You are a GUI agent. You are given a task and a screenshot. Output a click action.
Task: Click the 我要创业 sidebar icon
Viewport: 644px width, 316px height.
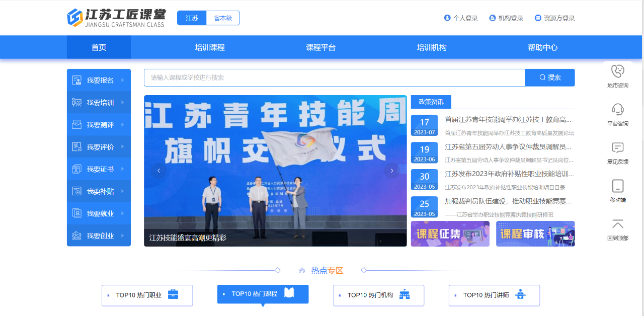click(76, 235)
